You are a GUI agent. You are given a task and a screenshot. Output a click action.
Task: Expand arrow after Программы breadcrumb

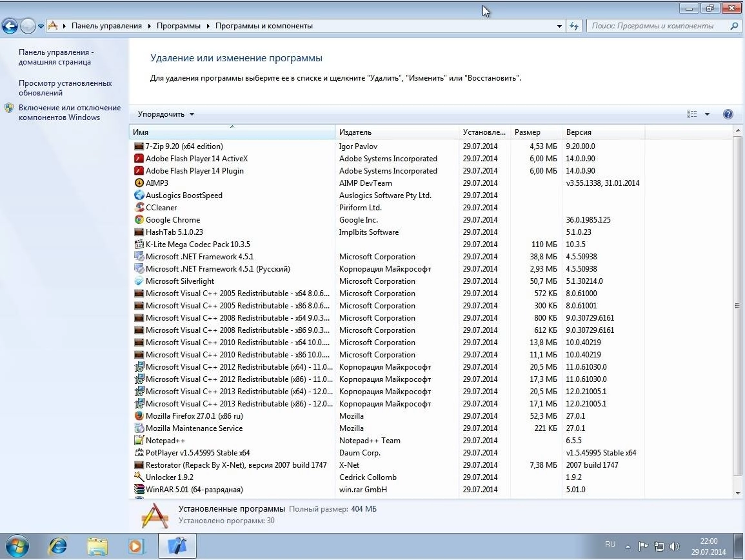[208, 26]
